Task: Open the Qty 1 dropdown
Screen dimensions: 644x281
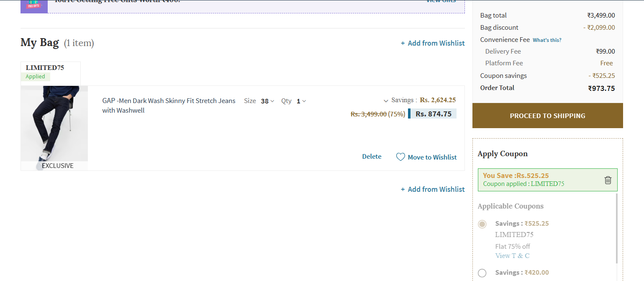Action: point(301,101)
